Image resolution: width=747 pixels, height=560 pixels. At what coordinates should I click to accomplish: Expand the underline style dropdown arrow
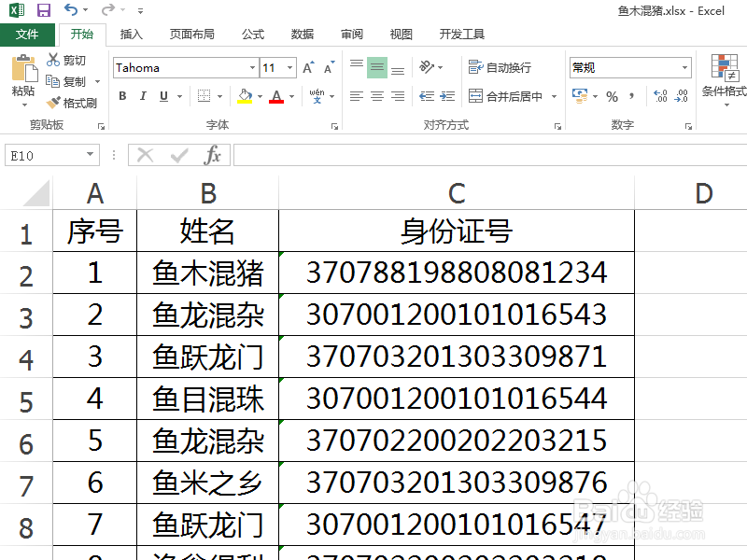pyautogui.click(x=179, y=97)
